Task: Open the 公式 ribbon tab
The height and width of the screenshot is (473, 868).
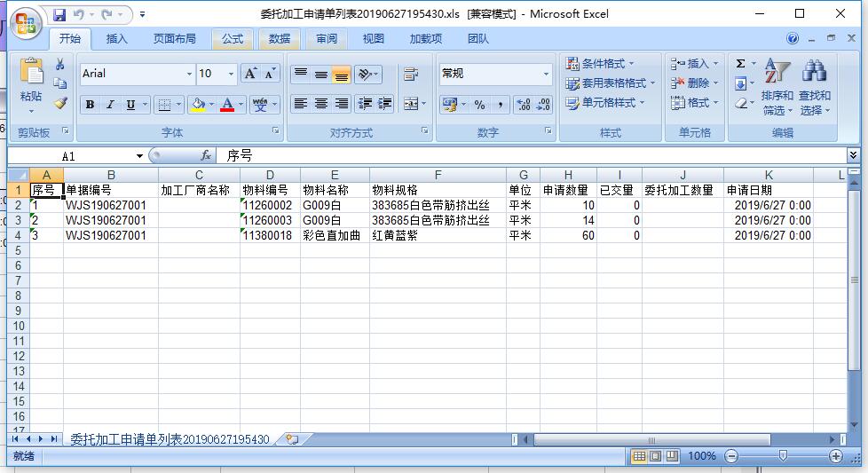Action: pyautogui.click(x=233, y=39)
